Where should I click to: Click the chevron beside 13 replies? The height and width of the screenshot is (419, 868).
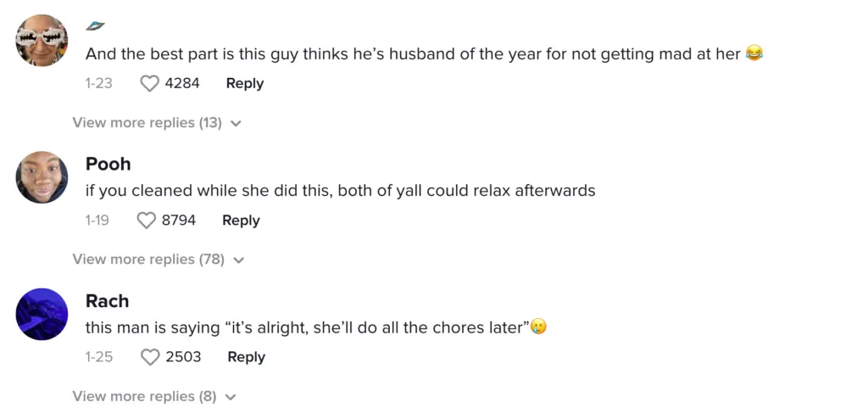(x=236, y=124)
